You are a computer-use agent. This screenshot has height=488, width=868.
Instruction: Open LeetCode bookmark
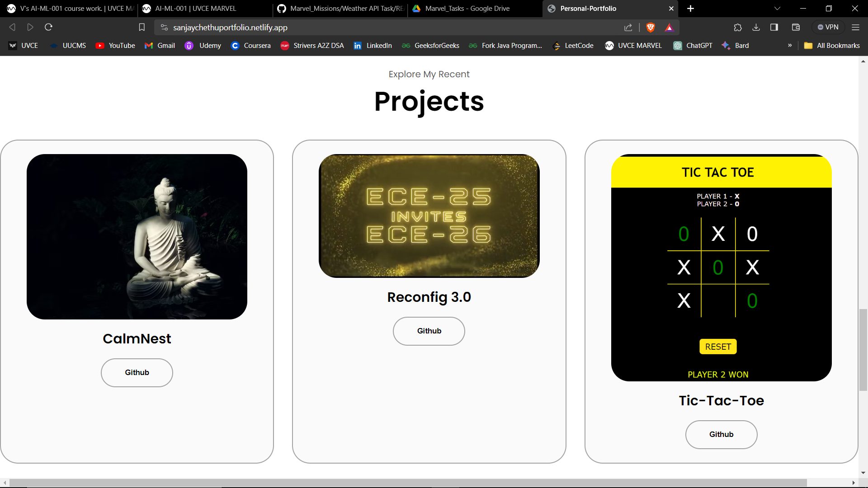coord(573,46)
